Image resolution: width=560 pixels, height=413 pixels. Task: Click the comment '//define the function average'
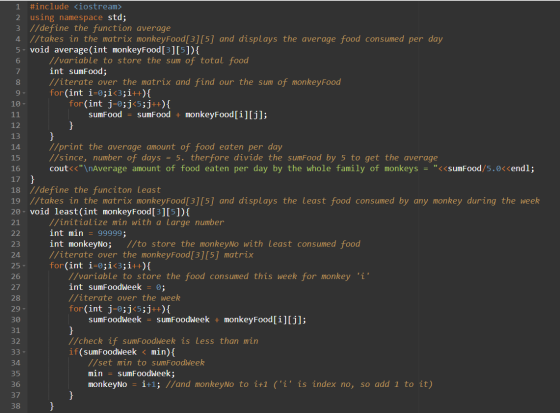click(x=100, y=28)
